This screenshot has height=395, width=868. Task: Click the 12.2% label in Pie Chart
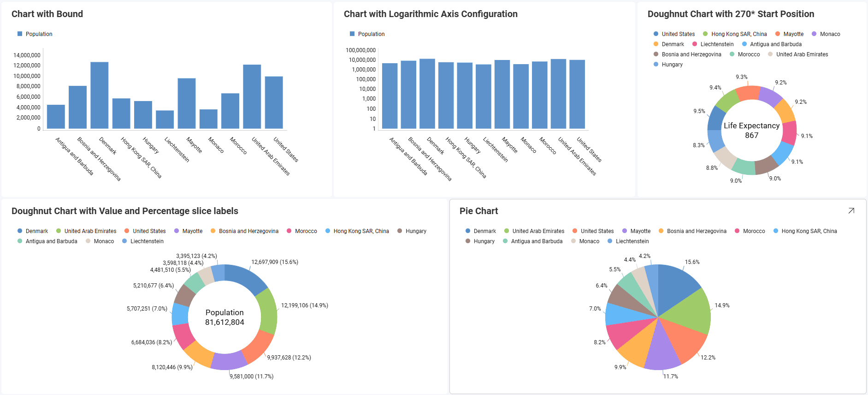point(708,358)
